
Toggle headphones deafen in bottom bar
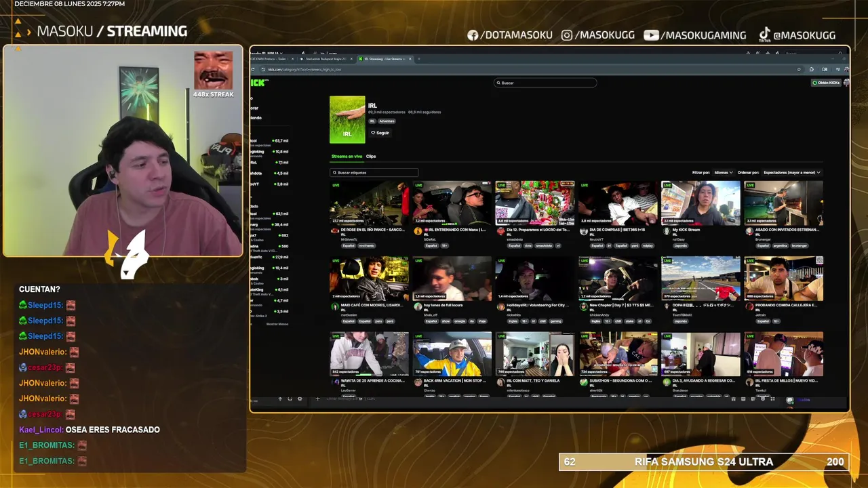(290, 399)
